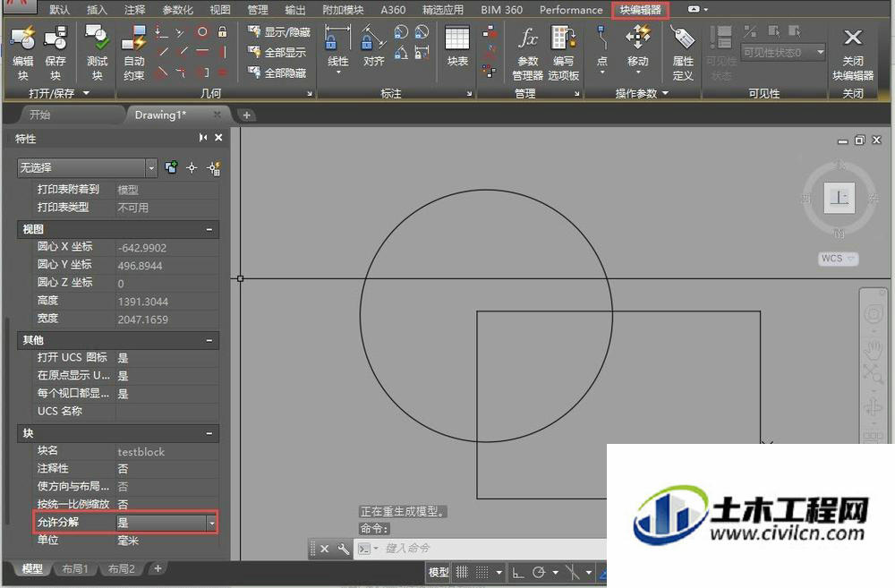The image size is (895, 588).
Task: Select the Point (点) parameter tool
Action: click(x=601, y=49)
